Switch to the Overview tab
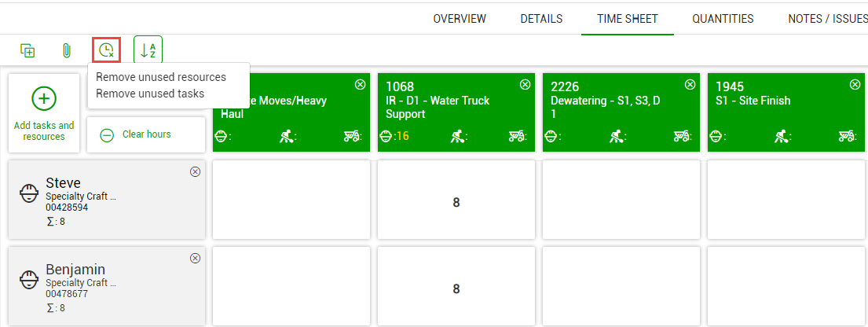This screenshot has width=868, height=327. tap(460, 19)
